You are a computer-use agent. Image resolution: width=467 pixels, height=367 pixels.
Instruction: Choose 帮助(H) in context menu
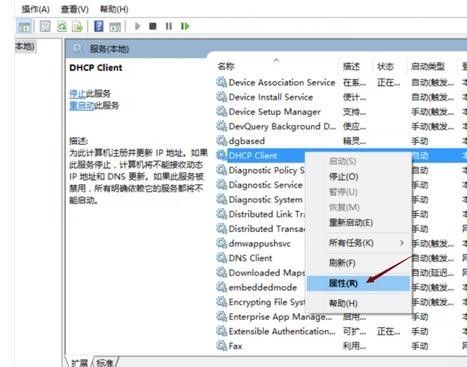[358, 304]
